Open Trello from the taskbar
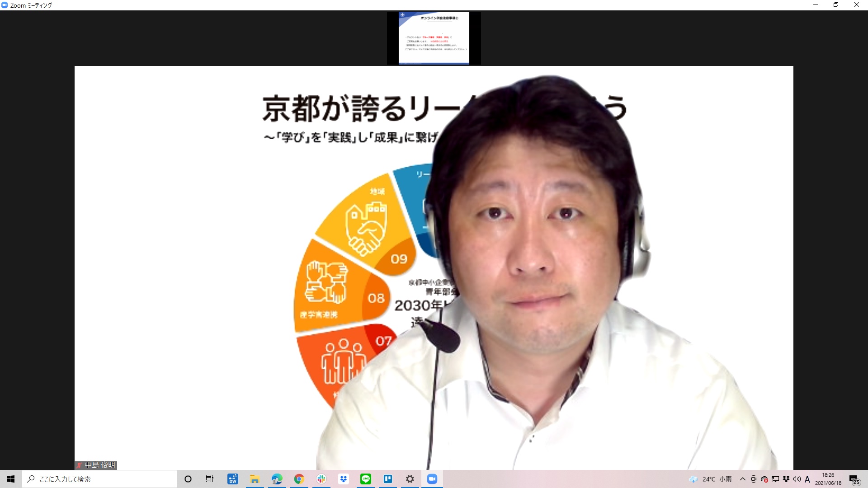 coord(387,479)
